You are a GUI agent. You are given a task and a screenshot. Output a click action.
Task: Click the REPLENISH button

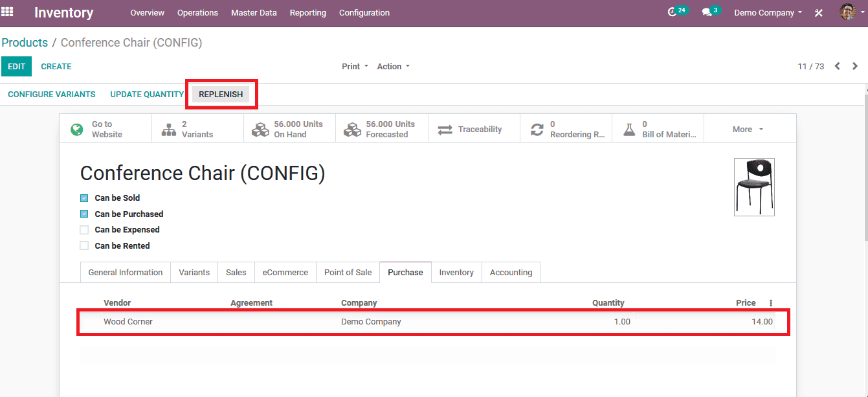(221, 95)
